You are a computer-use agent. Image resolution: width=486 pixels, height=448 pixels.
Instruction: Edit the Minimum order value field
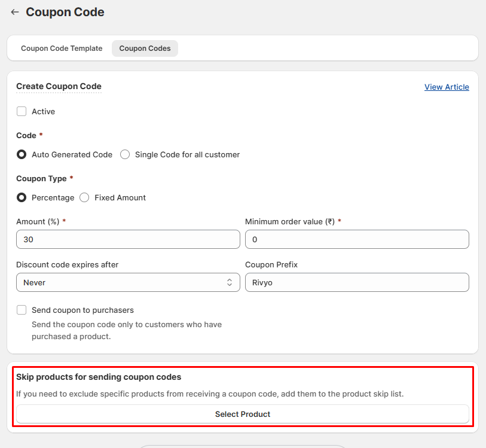point(357,239)
